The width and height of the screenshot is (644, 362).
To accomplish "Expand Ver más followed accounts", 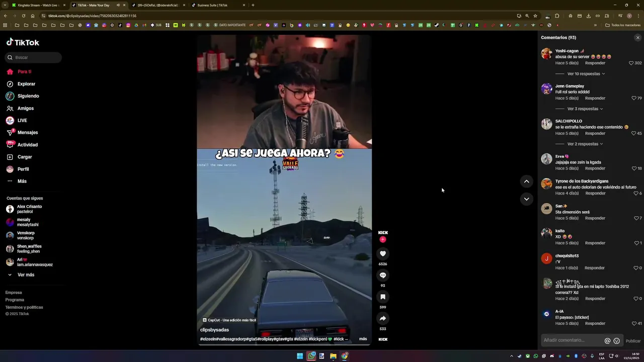I will pyautogui.click(x=21, y=275).
